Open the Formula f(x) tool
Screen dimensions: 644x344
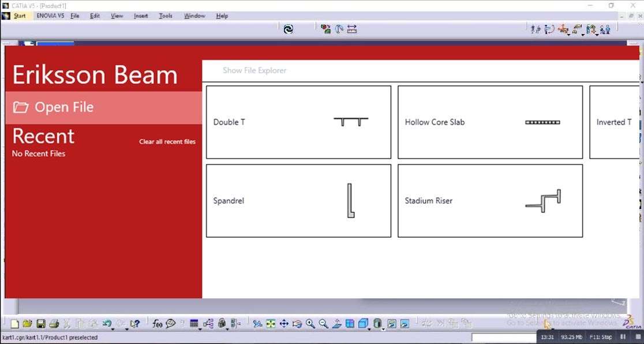point(157,324)
